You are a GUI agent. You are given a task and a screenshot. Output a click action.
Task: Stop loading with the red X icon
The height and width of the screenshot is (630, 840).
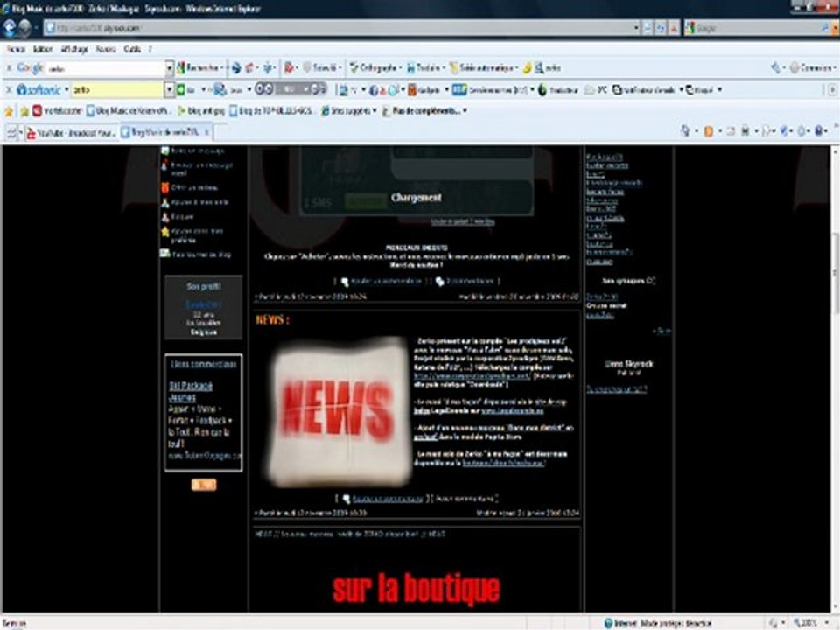tap(674, 28)
